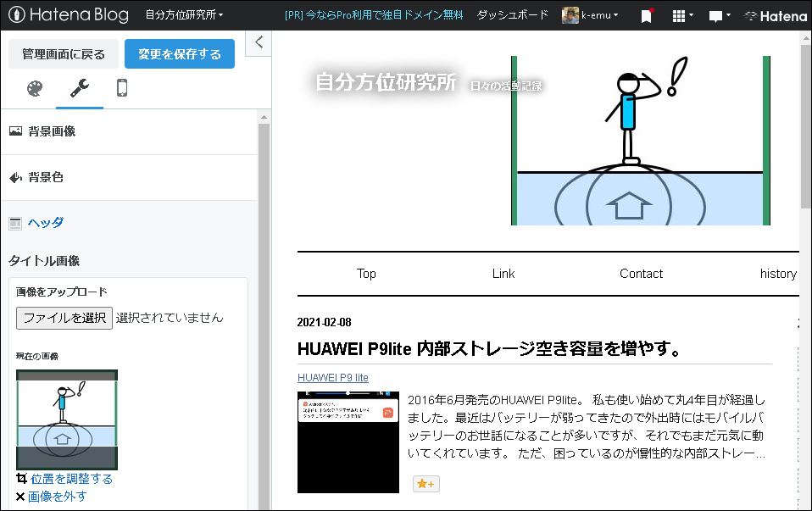Open the PR Pro domain promotion link

(374, 15)
